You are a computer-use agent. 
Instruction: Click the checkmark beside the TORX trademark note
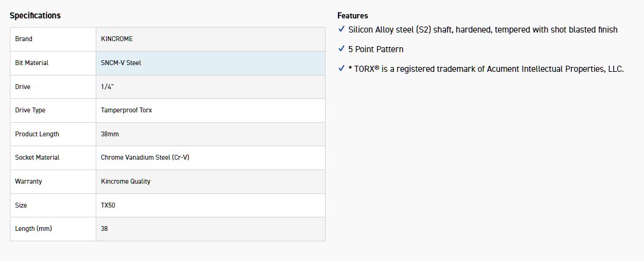pos(342,69)
